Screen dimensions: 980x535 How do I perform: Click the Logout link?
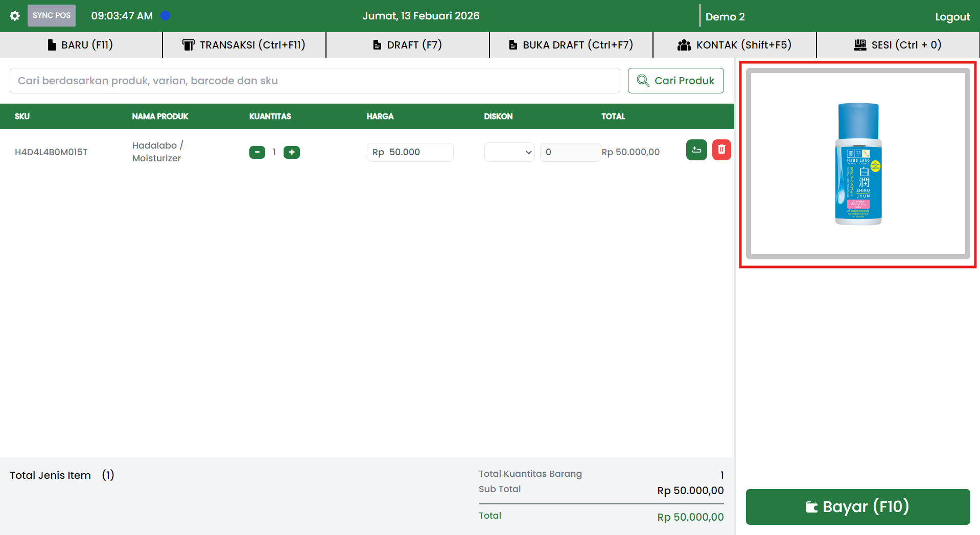point(952,17)
